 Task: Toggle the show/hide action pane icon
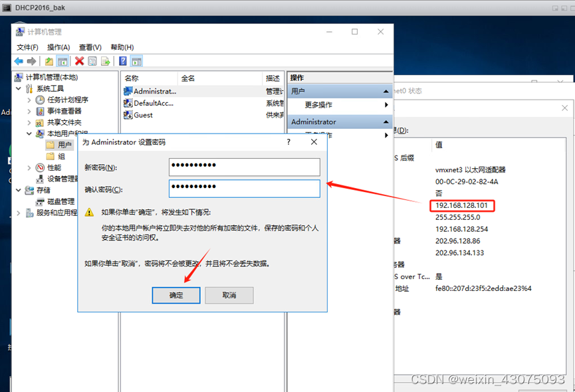[137, 61]
